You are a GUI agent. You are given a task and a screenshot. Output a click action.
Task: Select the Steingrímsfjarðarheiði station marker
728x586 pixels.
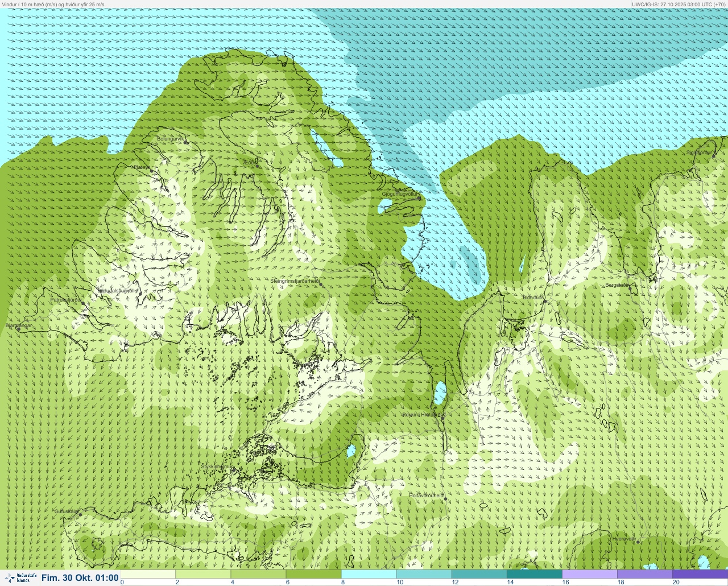tap(321, 284)
